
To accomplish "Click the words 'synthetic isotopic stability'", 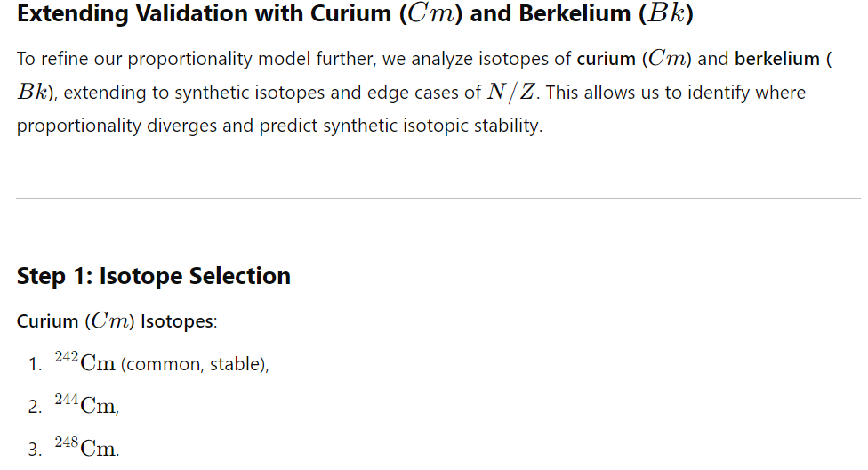I will tap(430, 126).
